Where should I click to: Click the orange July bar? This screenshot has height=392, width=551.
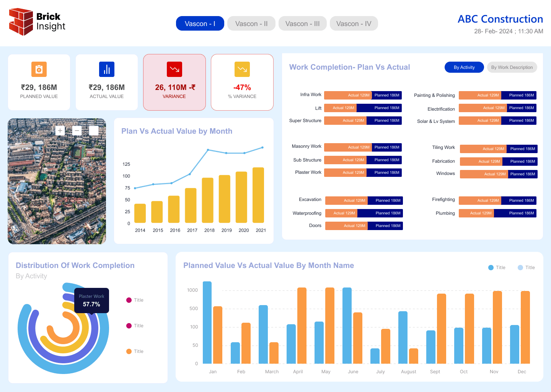point(386,346)
